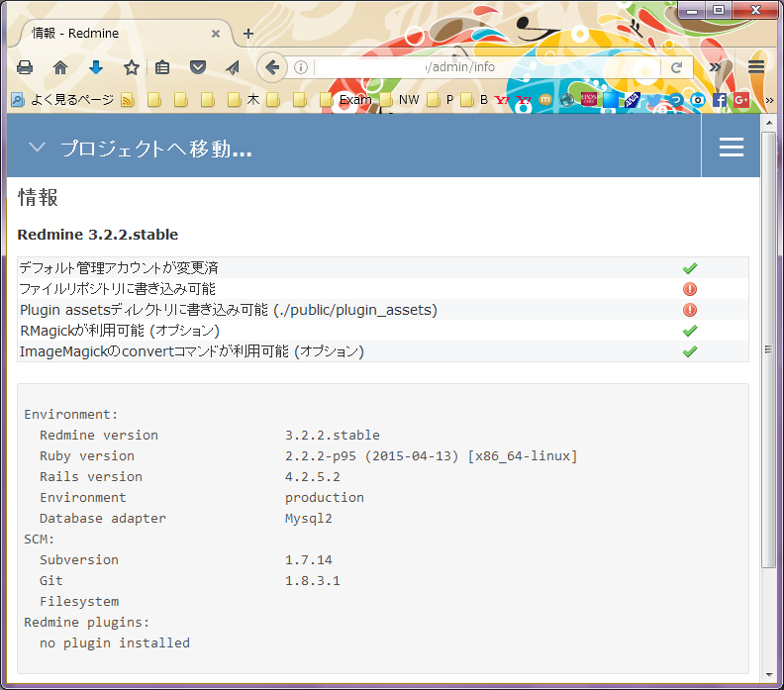Open the P bookmark folder
The width and height of the screenshot is (784, 690).
[441, 100]
